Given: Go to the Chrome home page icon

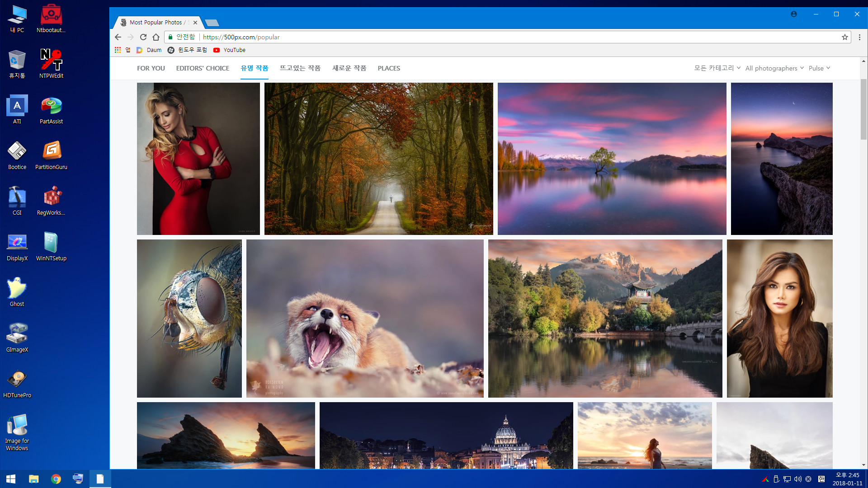Looking at the screenshot, I should click(x=156, y=37).
